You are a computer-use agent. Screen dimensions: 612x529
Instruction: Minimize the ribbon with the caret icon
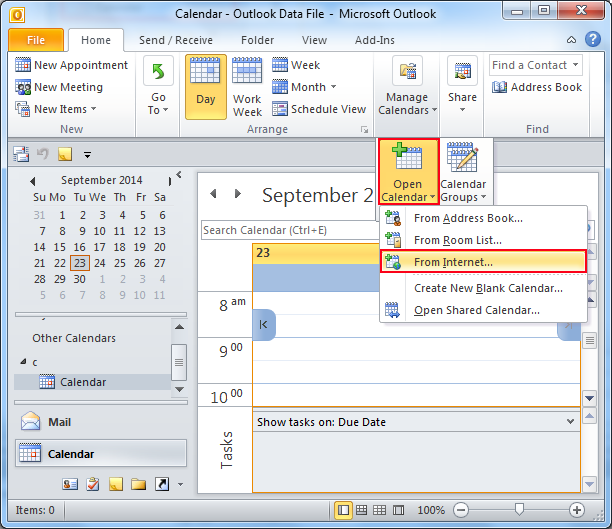[x=571, y=40]
